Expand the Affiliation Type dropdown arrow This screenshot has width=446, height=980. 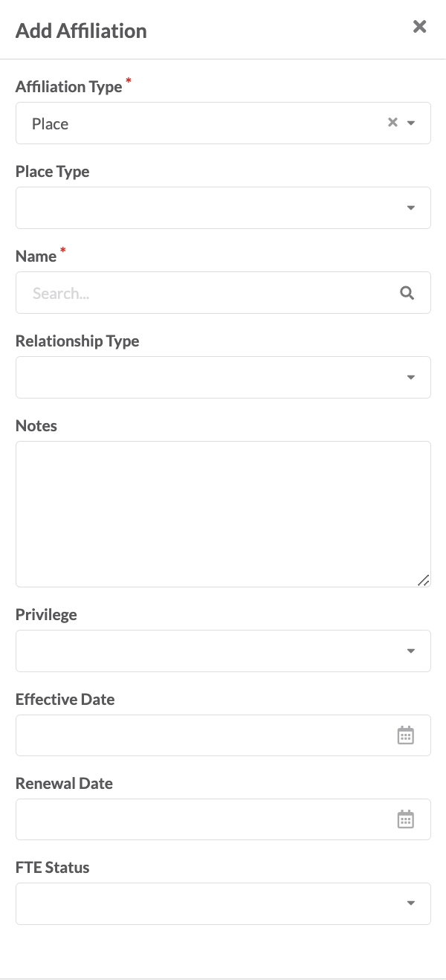click(411, 123)
